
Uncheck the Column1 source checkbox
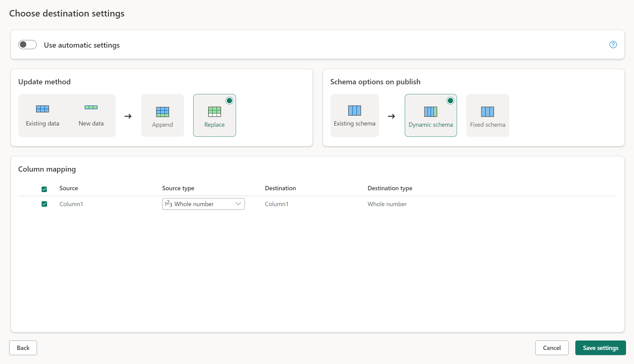point(44,204)
